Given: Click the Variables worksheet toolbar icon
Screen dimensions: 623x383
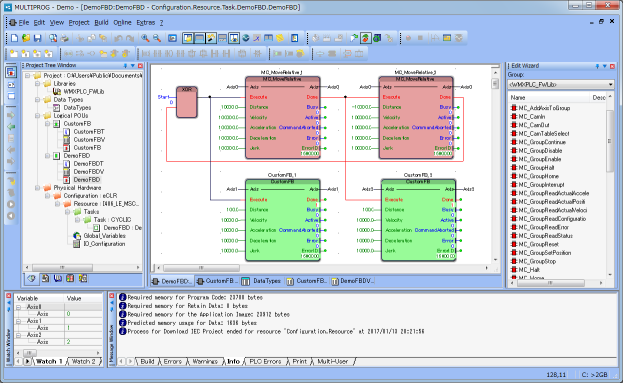Looking at the screenshot, I should point(269,38).
